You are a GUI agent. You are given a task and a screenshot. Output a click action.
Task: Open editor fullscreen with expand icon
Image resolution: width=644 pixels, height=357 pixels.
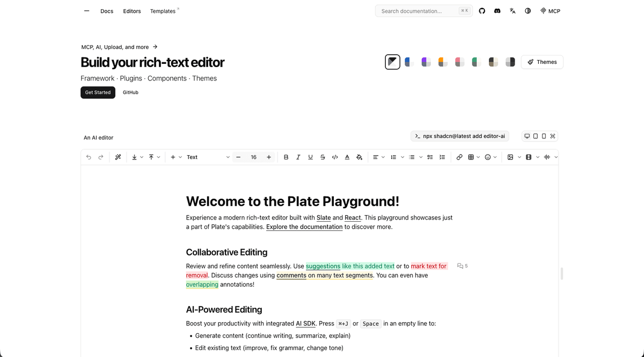pos(553,136)
